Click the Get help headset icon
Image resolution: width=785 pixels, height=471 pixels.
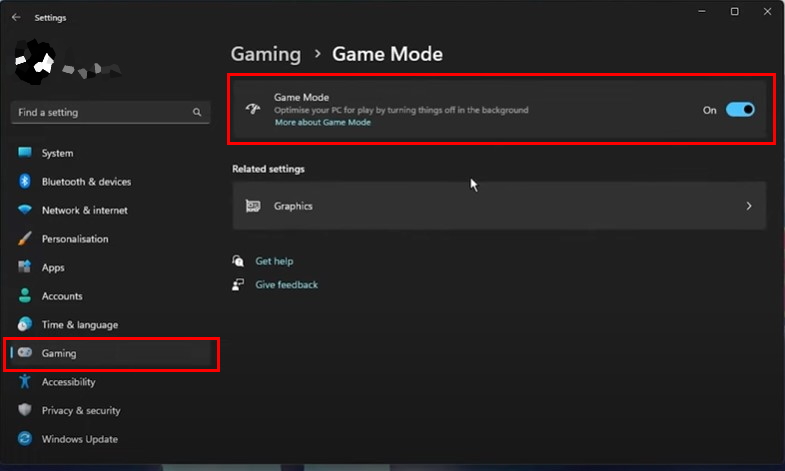pos(238,261)
